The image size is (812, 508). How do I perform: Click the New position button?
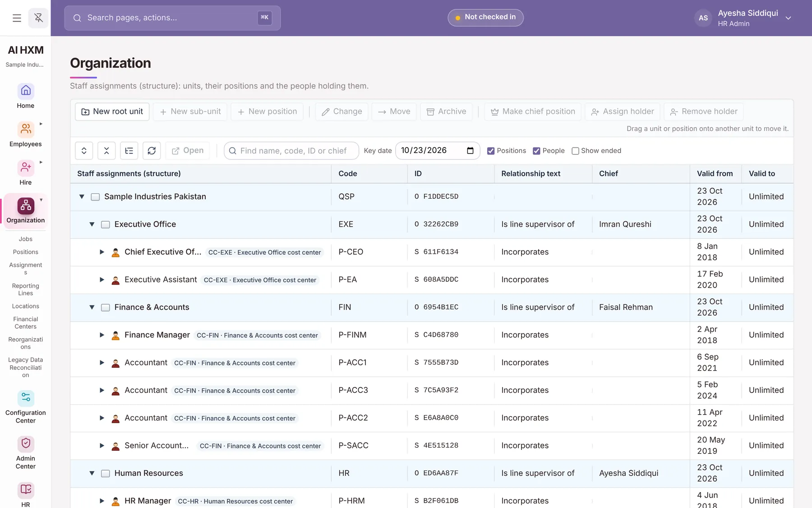click(267, 112)
